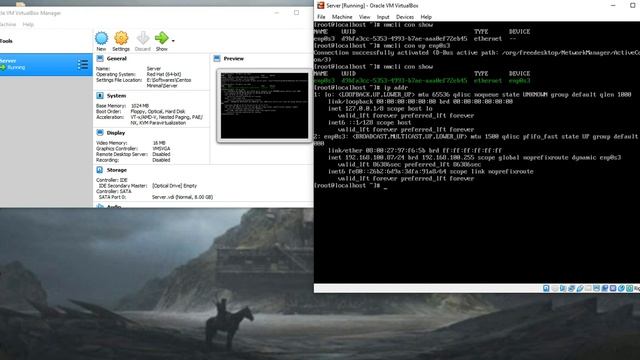Click '[Optical Drive] Empty' storage value
This screenshot has width=640, height=360.
click(x=174, y=186)
